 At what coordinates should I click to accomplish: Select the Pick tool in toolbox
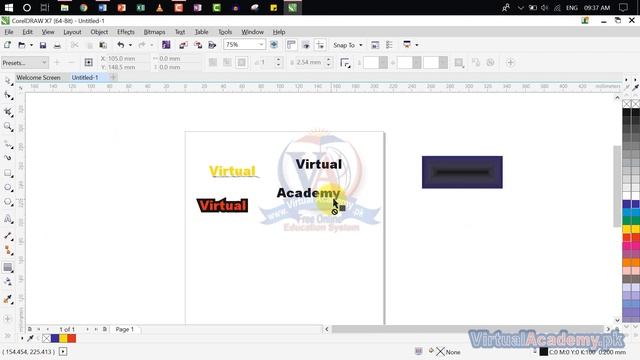(8, 80)
